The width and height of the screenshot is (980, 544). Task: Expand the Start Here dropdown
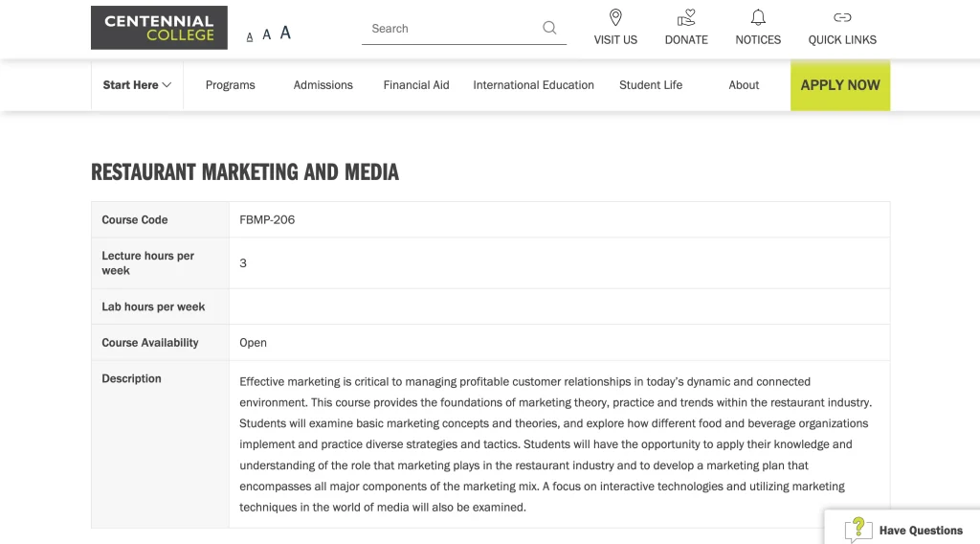(137, 85)
